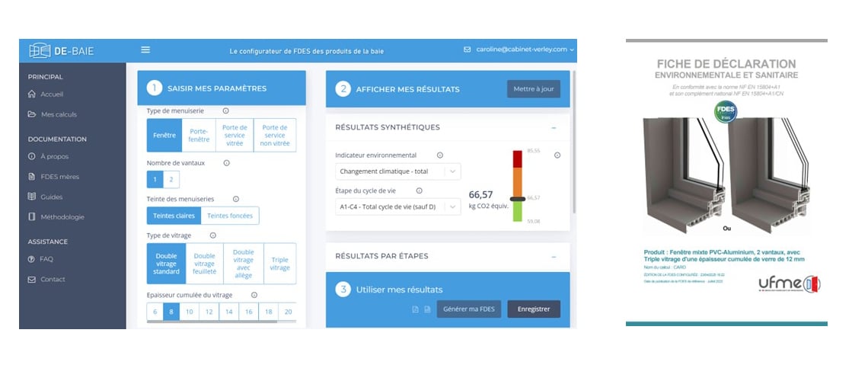Click second document icon left of Générer ma FDES
868x381 pixels.
pos(427,309)
